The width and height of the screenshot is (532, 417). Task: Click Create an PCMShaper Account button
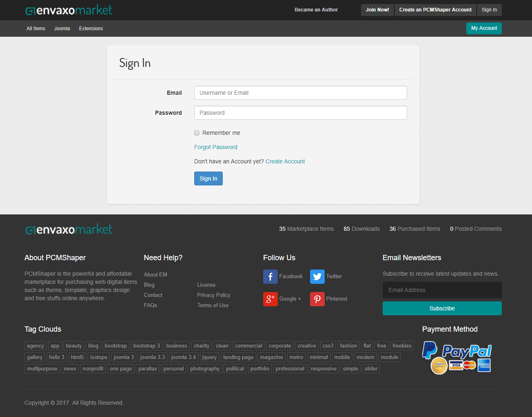pos(435,10)
